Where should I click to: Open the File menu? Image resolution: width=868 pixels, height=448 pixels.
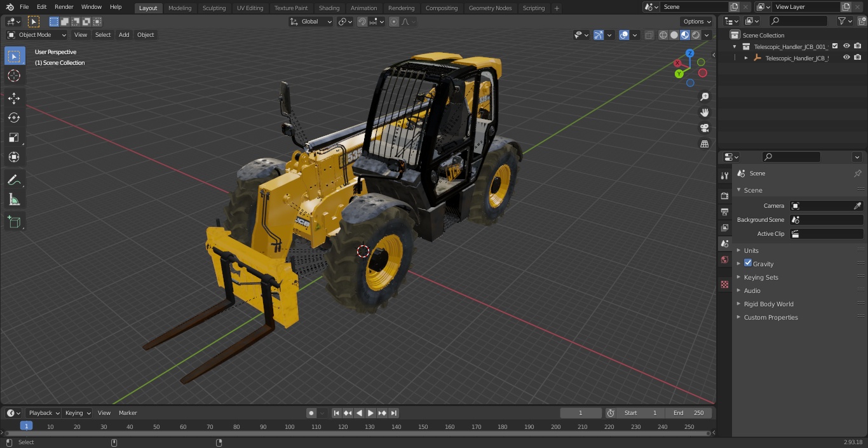click(x=24, y=7)
